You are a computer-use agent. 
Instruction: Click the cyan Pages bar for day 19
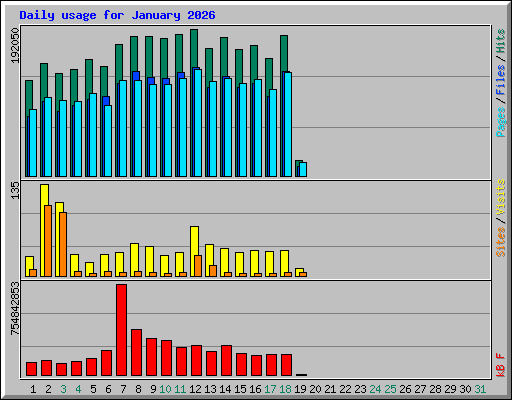pyautogui.click(x=303, y=169)
